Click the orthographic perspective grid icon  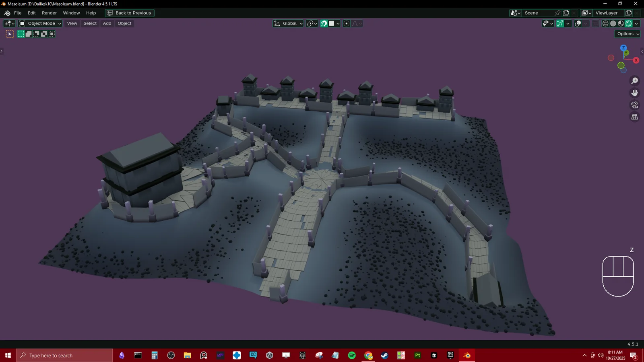coord(635,117)
